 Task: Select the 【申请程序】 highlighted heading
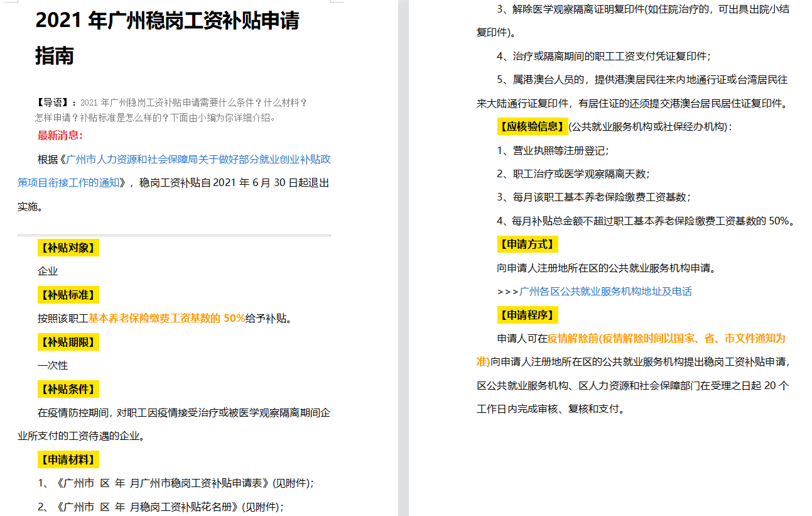528,315
